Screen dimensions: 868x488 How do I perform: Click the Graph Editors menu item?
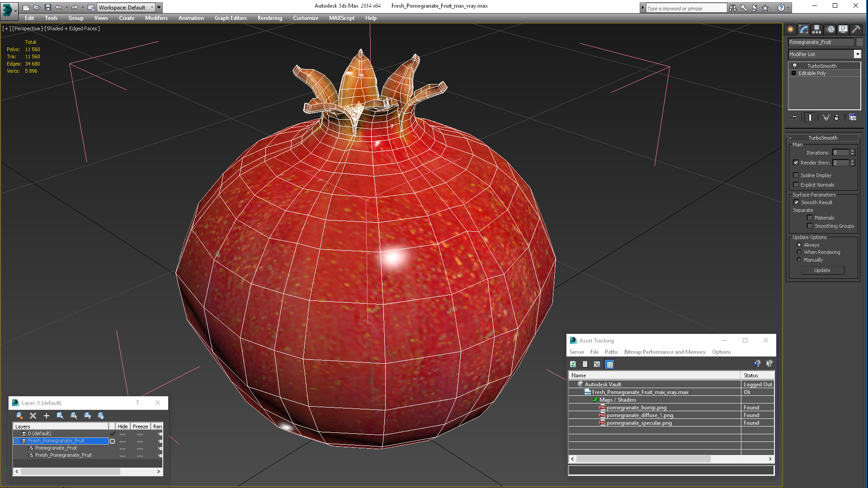[x=231, y=18]
